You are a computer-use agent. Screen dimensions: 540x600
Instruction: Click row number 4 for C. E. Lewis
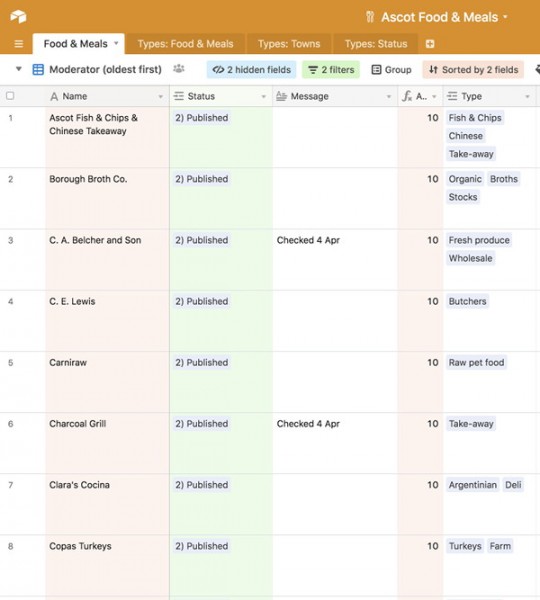[x=11, y=302]
